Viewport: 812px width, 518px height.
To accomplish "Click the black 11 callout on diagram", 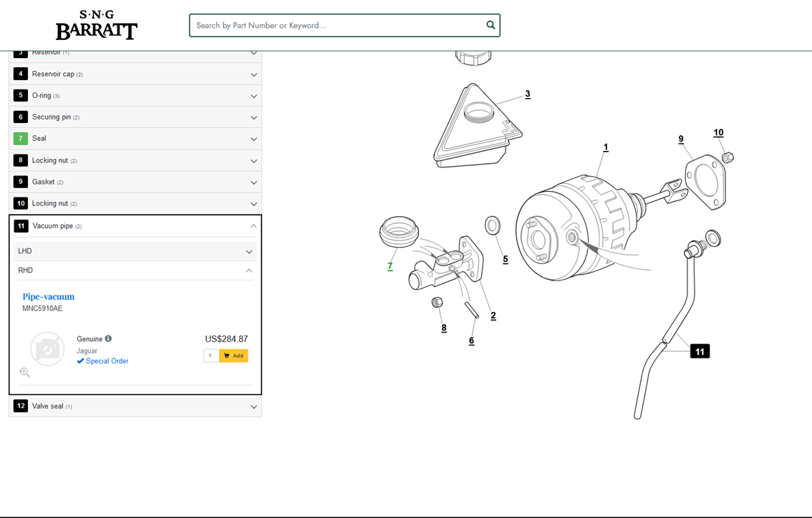I will pos(700,351).
